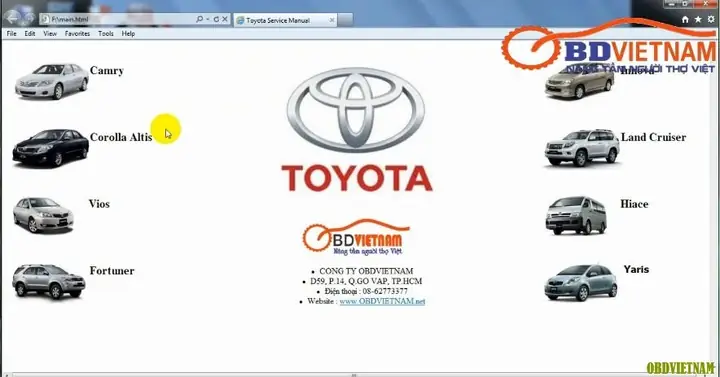Click the Hiace van image
The width and height of the screenshot is (720, 377).
576,215
